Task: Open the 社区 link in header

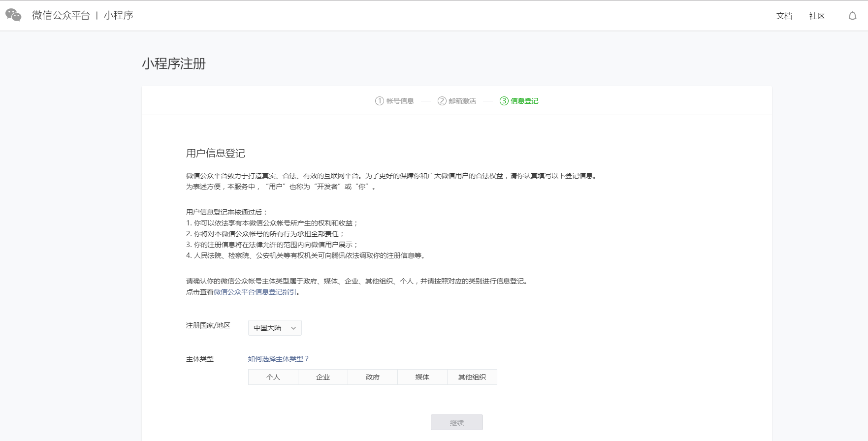Action: point(817,16)
